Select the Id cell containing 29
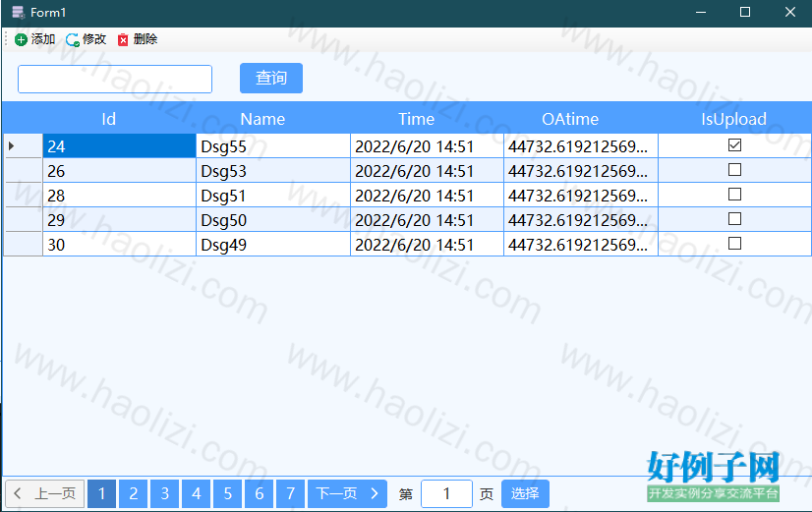The image size is (812, 512). (x=119, y=219)
